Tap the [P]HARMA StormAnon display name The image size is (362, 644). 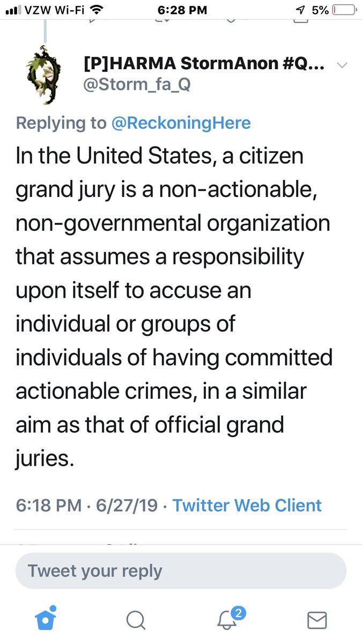(x=204, y=65)
